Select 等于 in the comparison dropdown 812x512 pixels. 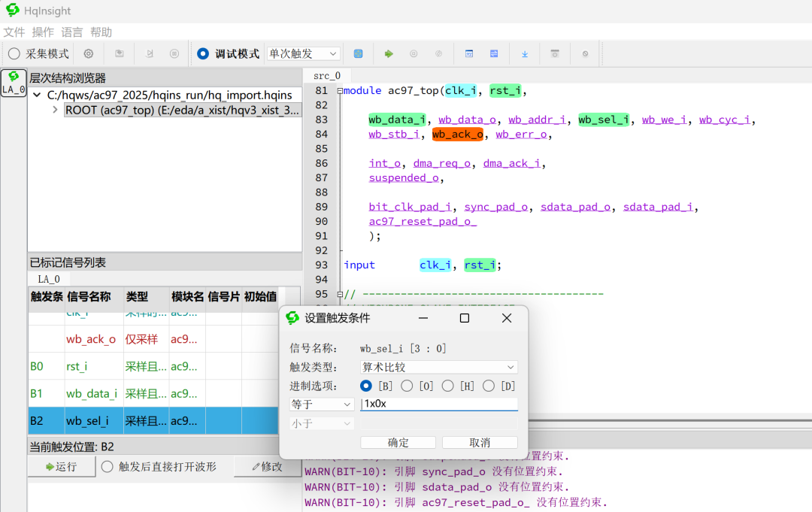click(322, 404)
